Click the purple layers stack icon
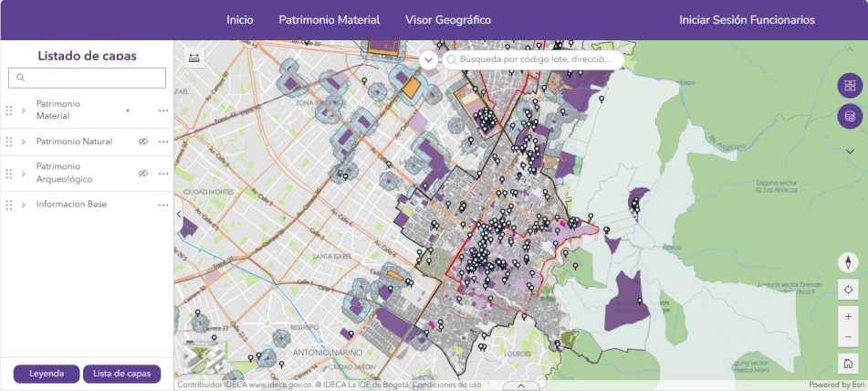 [x=850, y=116]
